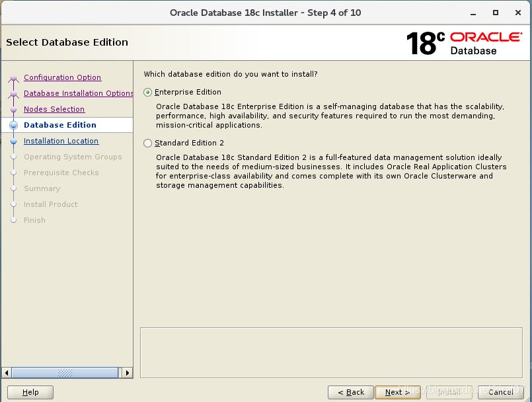This screenshot has height=402, width=532.
Task: Click the sidebar horizontal scrollbar thumb
Action: (x=65, y=373)
